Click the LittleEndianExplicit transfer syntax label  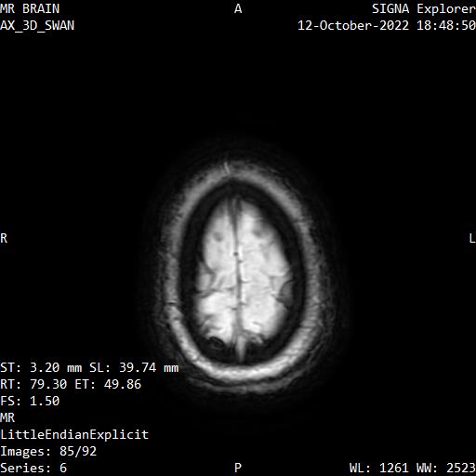[x=74, y=434]
